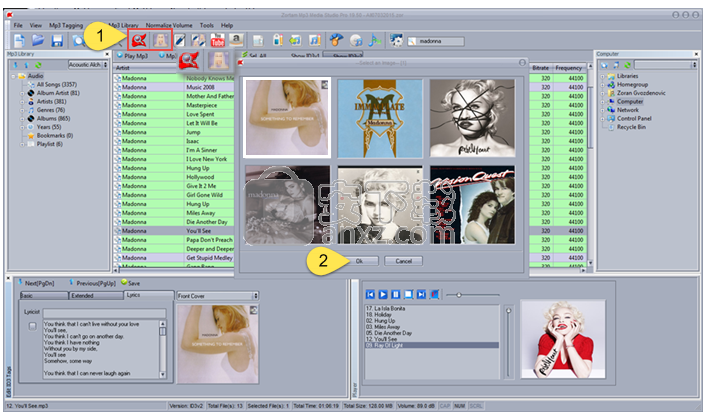Viewport: 703px width, 415px height.
Task: Open the Tools menu
Action: (x=207, y=26)
